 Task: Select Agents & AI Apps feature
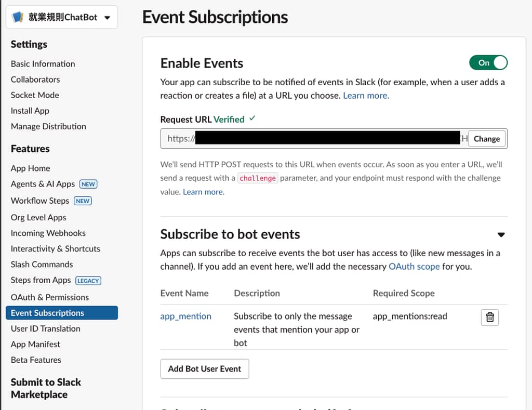click(x=43, y=184)
